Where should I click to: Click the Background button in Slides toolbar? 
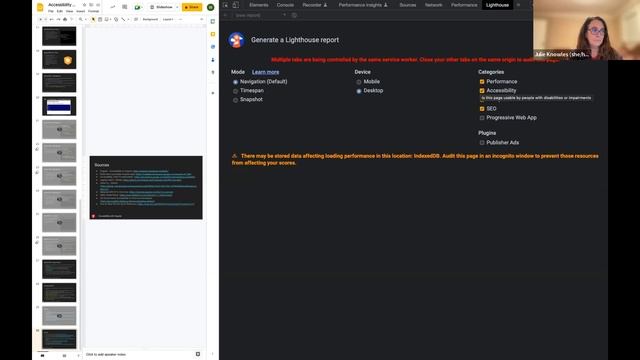[x=150, y=19]
